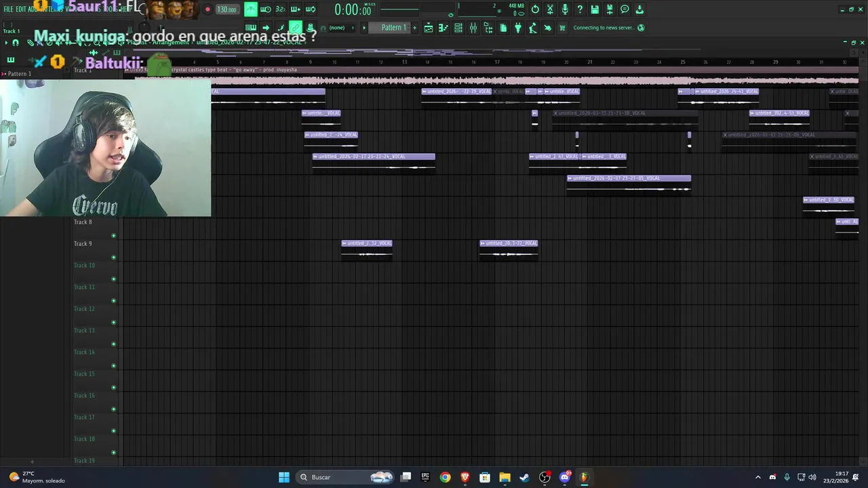Toggle wait for input before recording
The height and width of the screenshot is (488, 868).
coord(266,9)
